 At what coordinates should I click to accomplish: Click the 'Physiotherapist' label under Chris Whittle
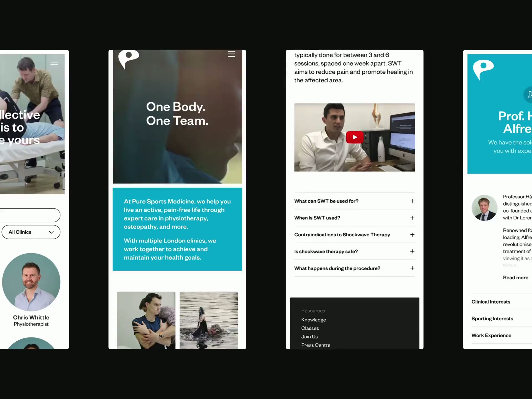pyautogui.click(x=31, y=324)
